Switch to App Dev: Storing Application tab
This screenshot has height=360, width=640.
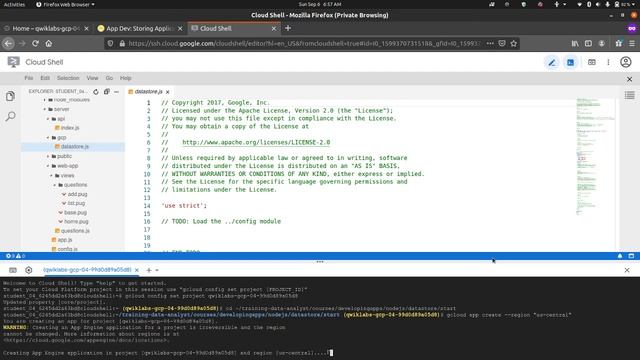(140, 29)
